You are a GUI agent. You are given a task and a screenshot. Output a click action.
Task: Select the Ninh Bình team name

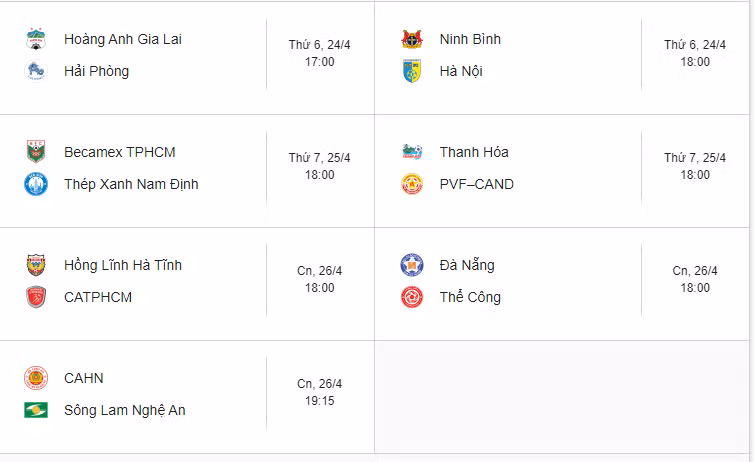[x=470, y=40]
